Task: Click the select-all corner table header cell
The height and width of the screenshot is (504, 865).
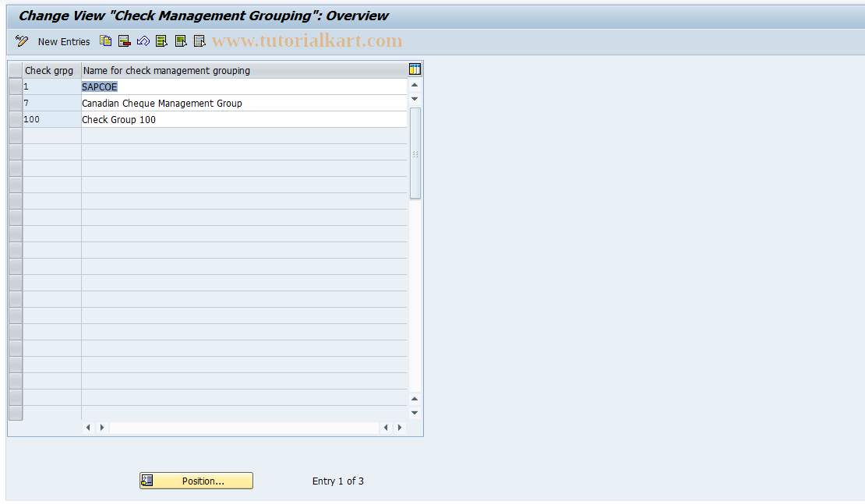Action: [16, 70]
